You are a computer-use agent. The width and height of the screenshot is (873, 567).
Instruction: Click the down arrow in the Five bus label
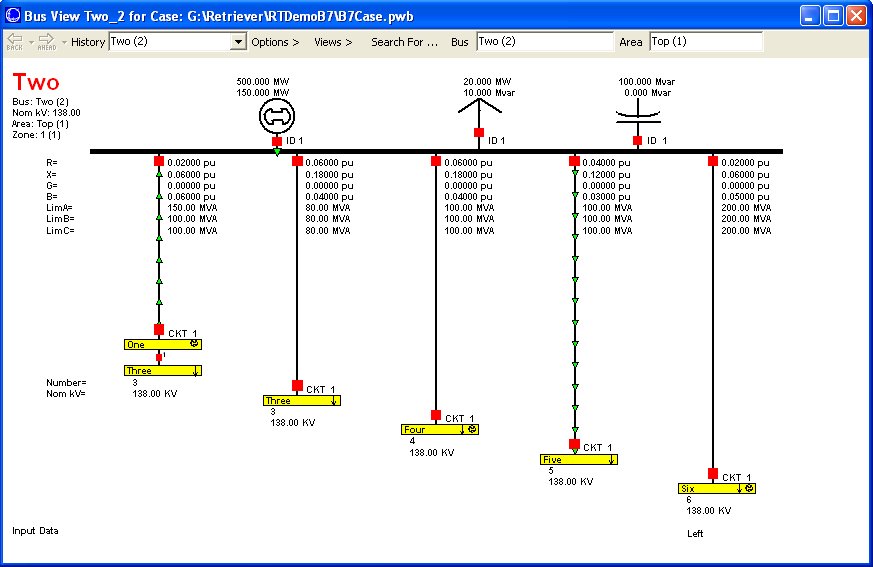pos(611,460)
